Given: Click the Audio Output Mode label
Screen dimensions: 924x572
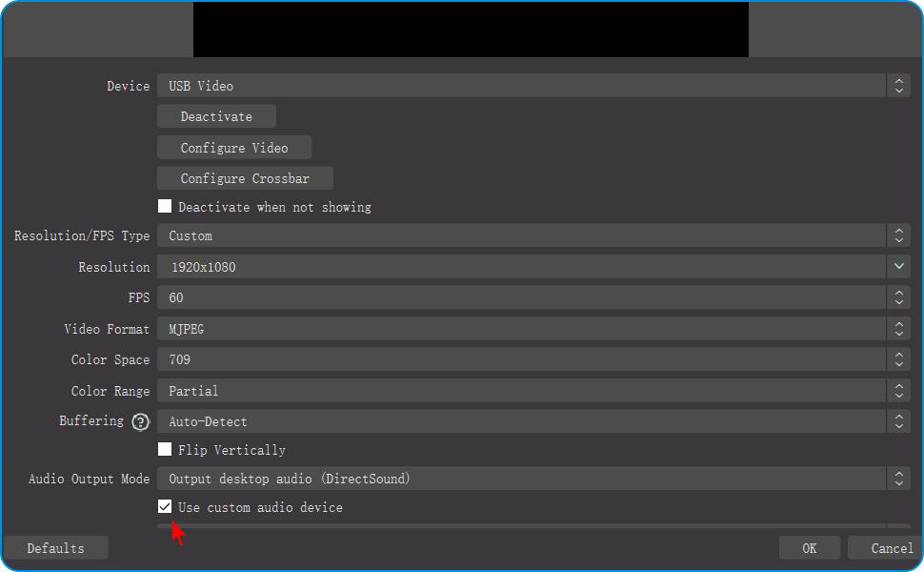Looking at the screenshot, I should (x=89, y=479).
